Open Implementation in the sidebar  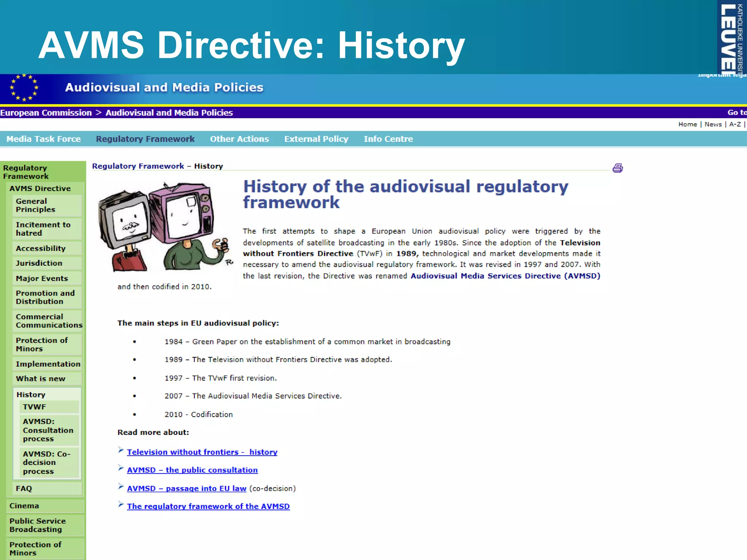coord(48,364)
